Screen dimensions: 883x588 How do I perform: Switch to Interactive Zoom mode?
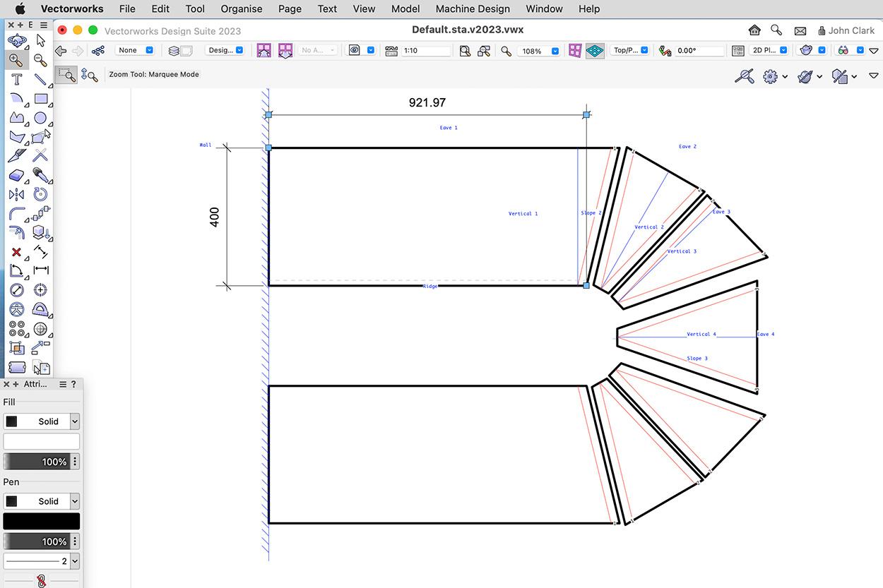coord(89,74)
